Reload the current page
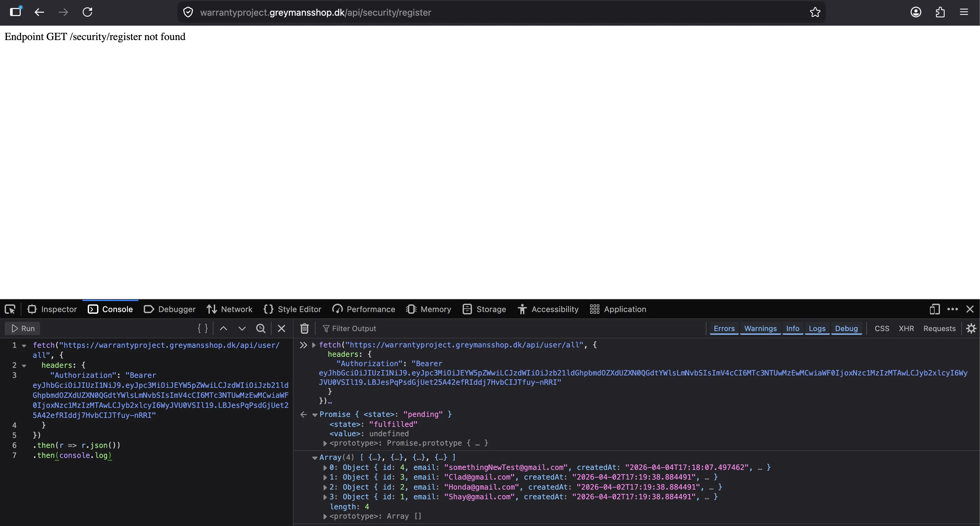980x526 pixels. tap(87, 12)
